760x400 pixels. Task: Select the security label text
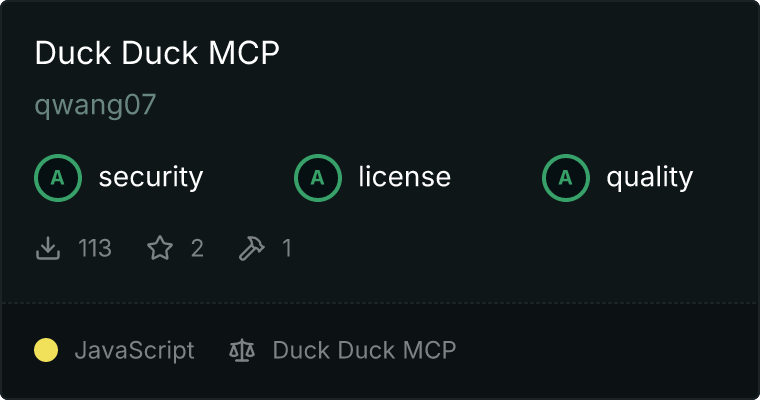point(151,177)
